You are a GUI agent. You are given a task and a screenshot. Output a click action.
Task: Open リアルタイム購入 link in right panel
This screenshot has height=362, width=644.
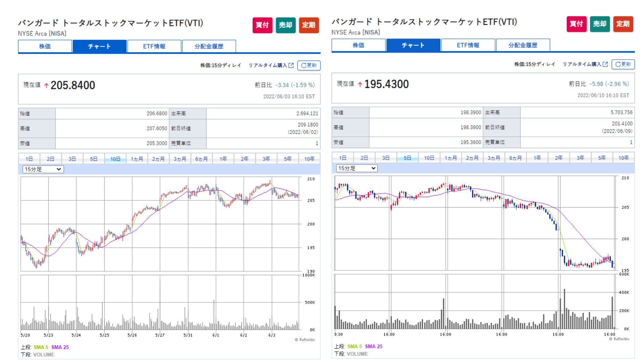point(585,64)
